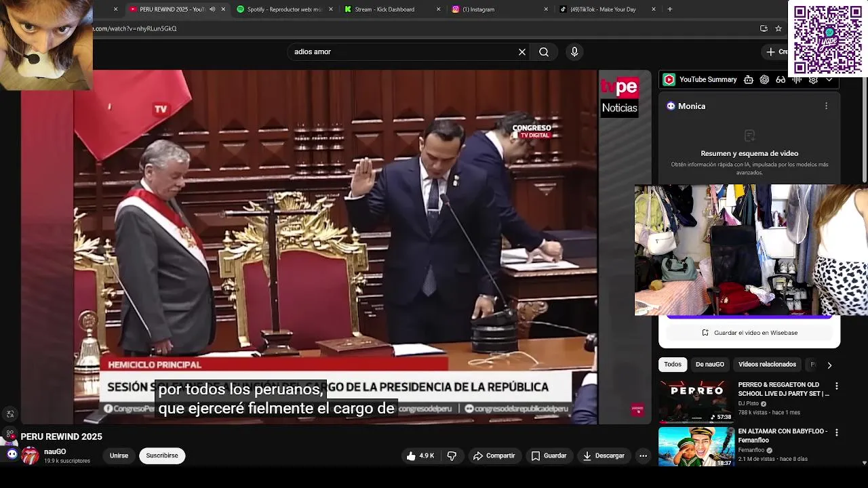Open the nauGO channel name link
This screenshot has width=868, height=488.
click(x=55, y=451)
